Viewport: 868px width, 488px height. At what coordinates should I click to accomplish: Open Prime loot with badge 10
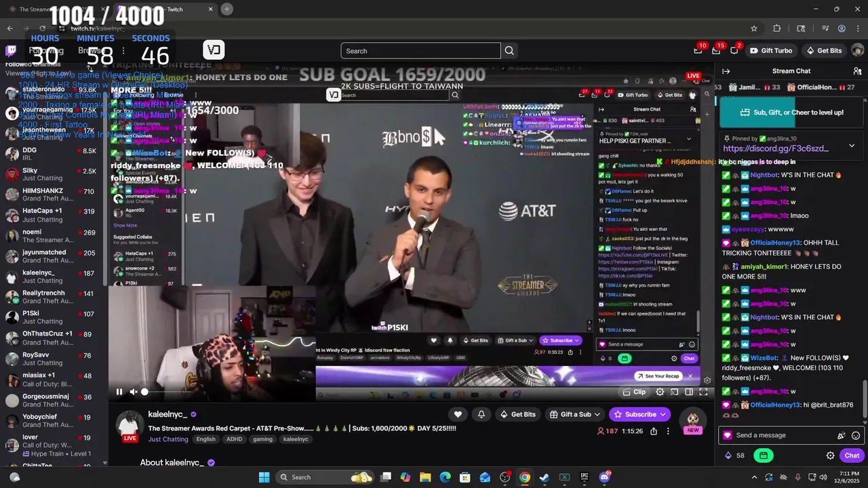tap(698, 51)
